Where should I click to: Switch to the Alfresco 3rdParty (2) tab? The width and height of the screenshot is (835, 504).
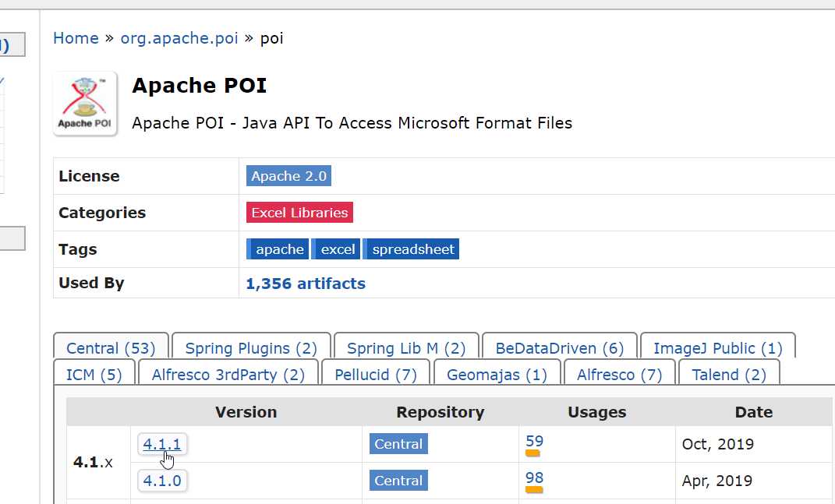tap(228, 375)
